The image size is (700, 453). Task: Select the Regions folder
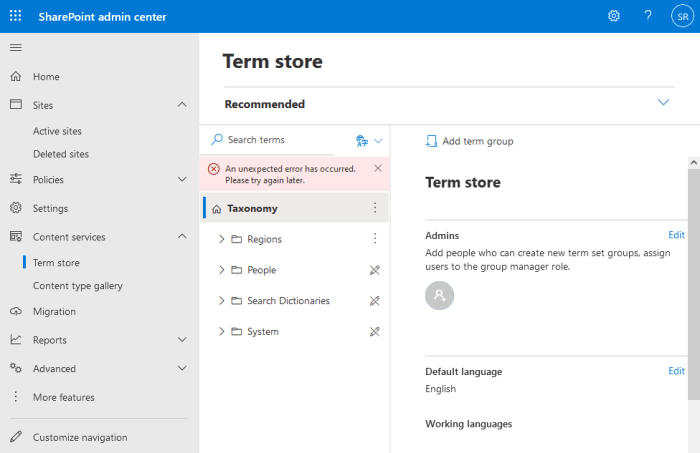264,239
